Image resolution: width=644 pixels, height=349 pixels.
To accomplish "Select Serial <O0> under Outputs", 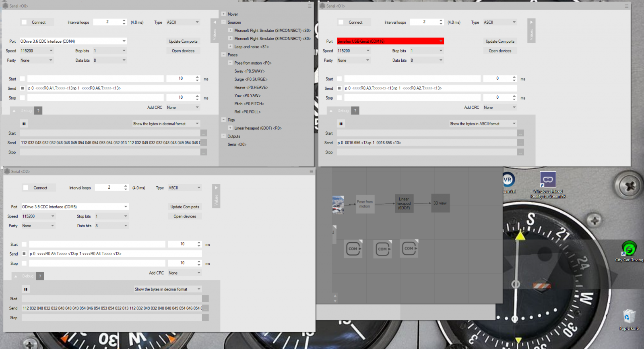I will pos(237,144).
